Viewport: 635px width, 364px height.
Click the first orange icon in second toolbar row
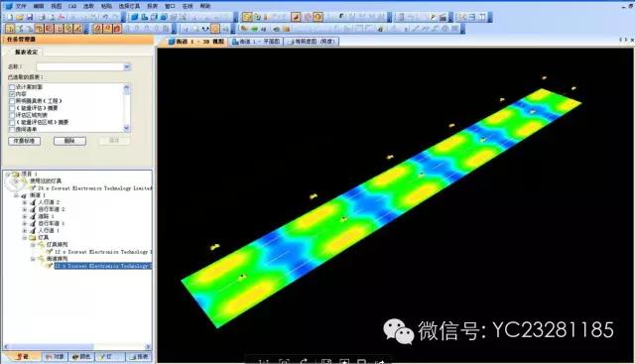(x=10, y=29)
